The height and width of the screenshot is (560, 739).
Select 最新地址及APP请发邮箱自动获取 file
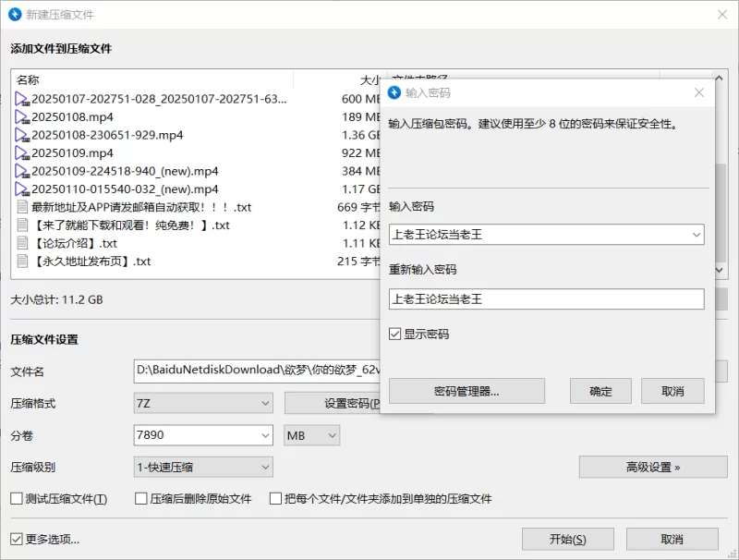click(x=141, y=207)
